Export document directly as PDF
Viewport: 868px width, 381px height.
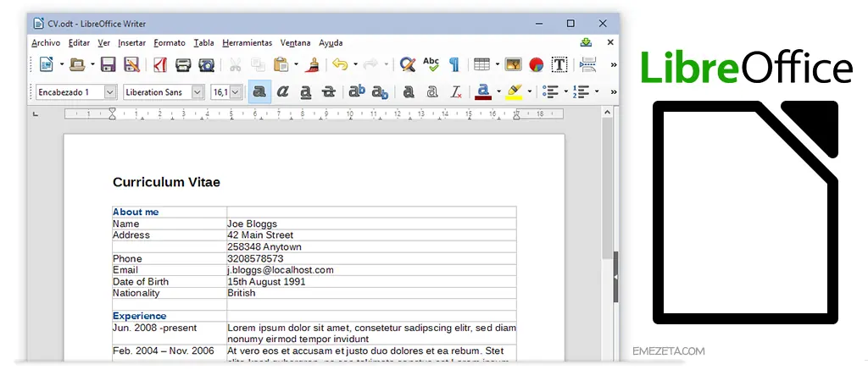160,64
